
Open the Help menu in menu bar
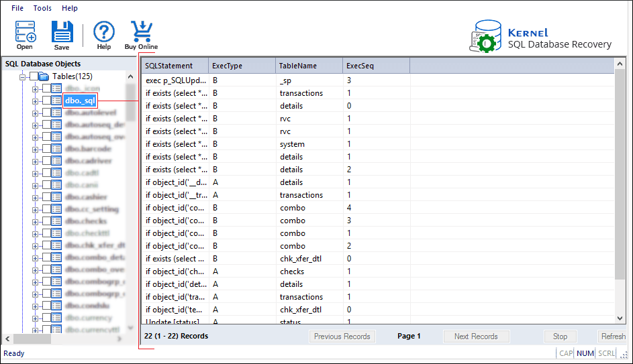69,8
